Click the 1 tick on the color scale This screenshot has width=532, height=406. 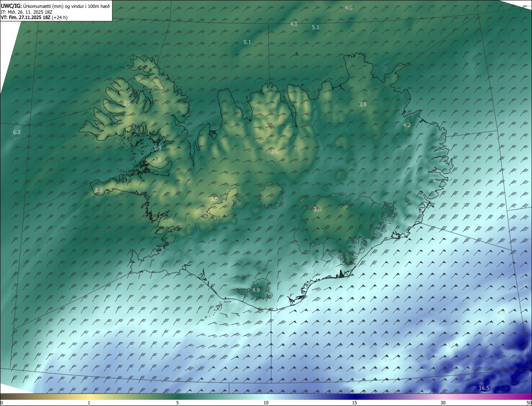tap(89, 403)
